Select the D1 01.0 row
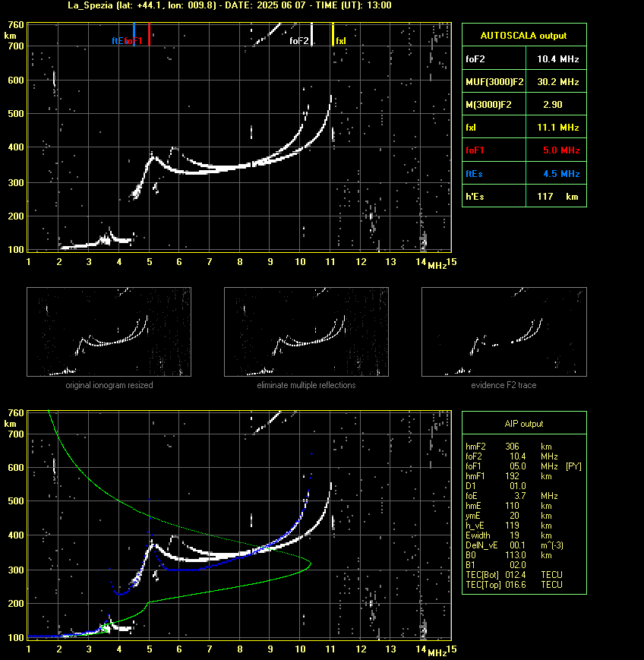 496,486
